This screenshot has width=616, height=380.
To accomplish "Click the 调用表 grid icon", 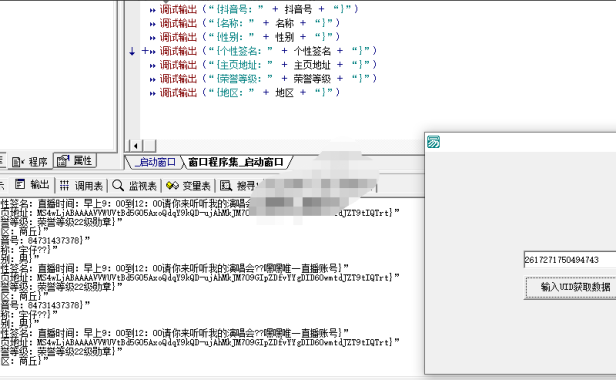I will tap(64, 185).
